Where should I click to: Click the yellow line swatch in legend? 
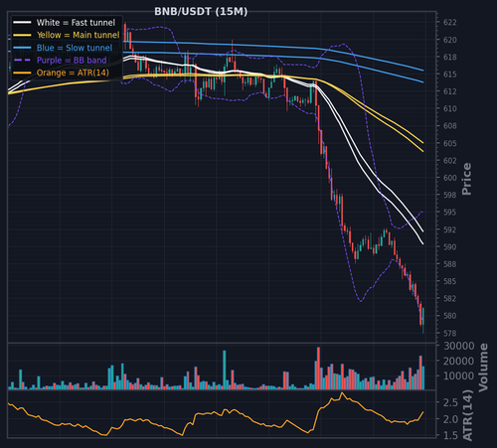[22, 35]
